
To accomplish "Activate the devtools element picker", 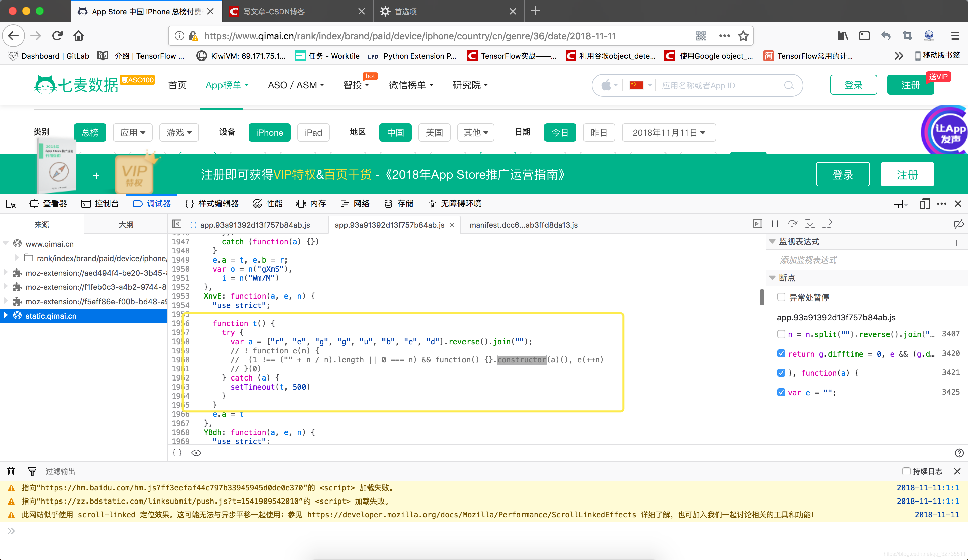I will (11, 204).
